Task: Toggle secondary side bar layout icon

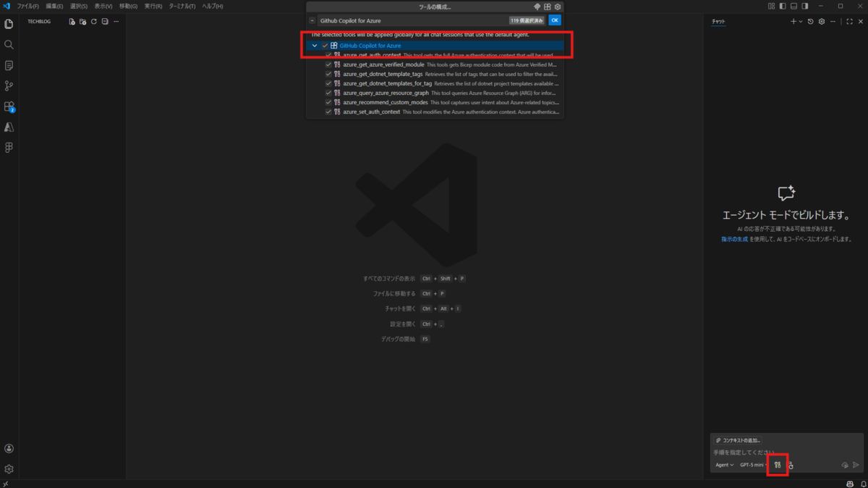Action: coord(806,6)
